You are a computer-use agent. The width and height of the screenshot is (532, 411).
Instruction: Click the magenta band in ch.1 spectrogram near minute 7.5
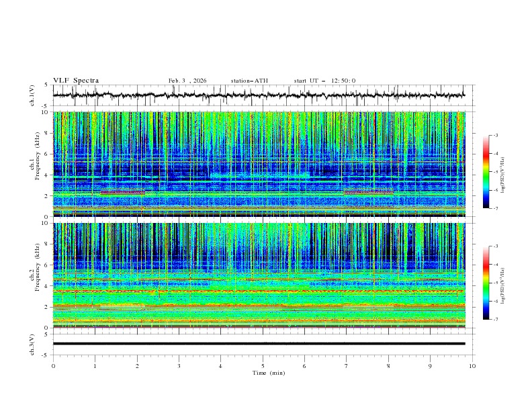(369, 192)
